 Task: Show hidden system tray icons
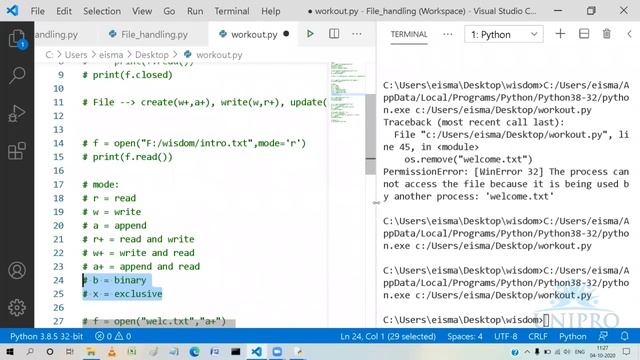click(x=527, y=352)
